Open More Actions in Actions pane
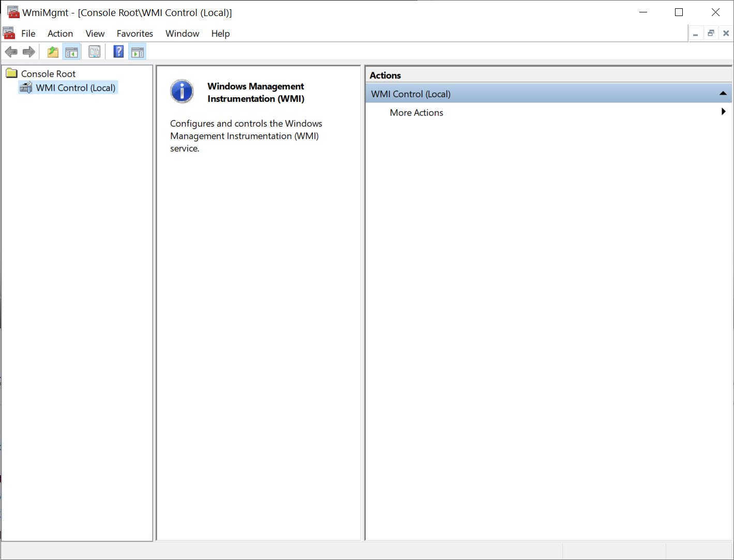The width and height of the screenshot is (734, 560). pos(416,113)
